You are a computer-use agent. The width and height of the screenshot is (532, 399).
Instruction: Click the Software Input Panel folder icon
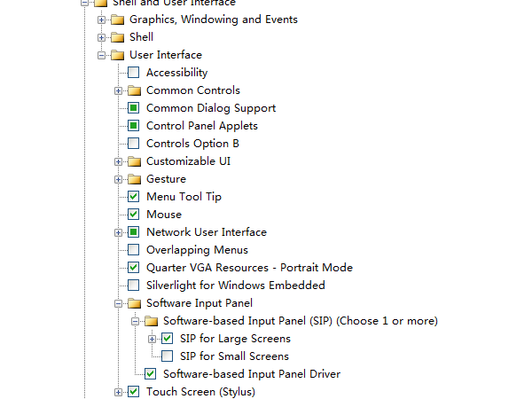pos(134,303)
